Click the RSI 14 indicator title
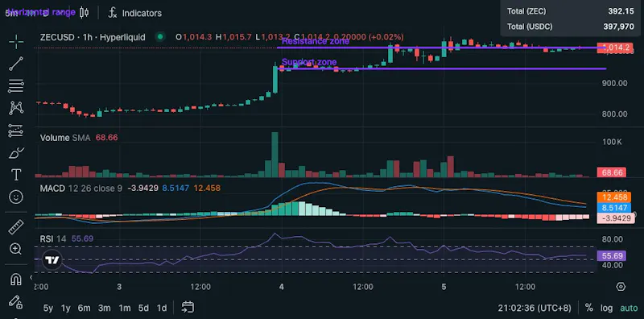 click(53, 238)
